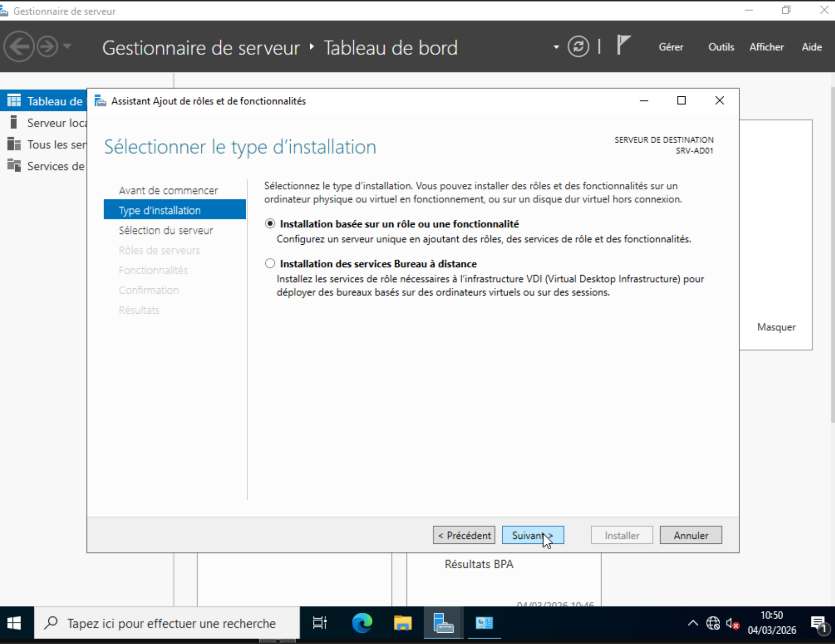
Task: Select Installation des services Bureau à distance
Action: pos(270,264)
